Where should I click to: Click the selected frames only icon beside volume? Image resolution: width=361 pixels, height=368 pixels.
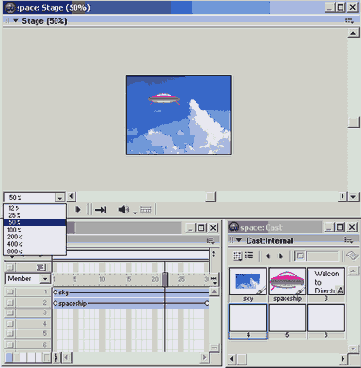tap(146, 210)
